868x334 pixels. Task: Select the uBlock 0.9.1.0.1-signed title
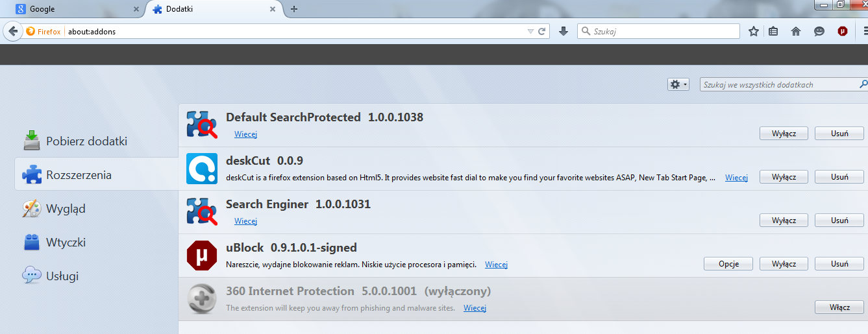291,248
